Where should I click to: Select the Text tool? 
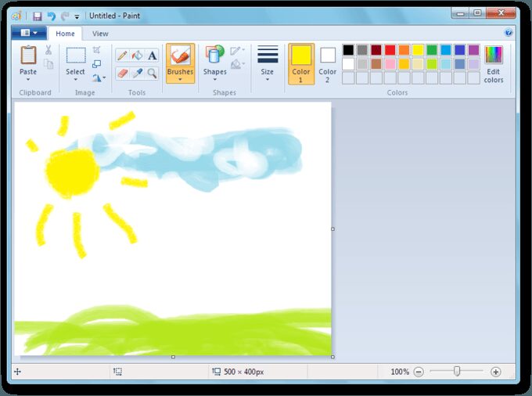point(152,55)
